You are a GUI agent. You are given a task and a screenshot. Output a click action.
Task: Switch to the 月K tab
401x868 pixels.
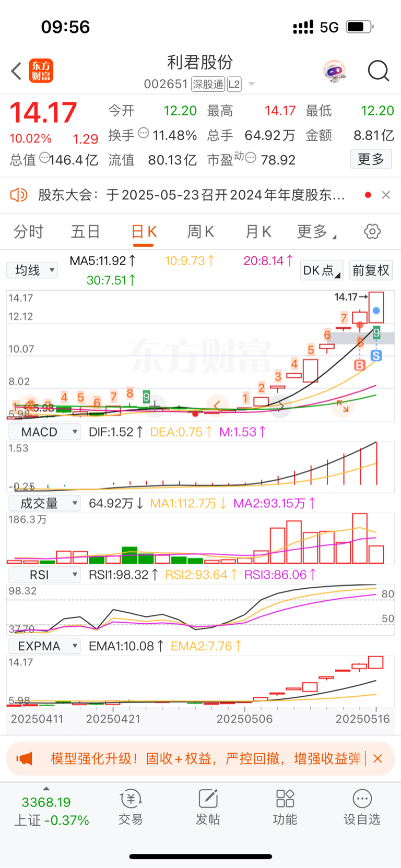(x=258, y=231)
